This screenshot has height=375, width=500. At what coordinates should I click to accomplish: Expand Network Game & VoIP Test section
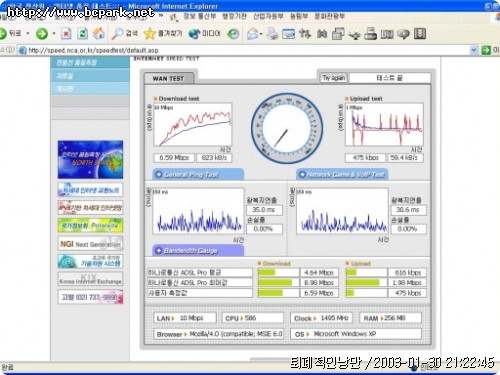(342, 174)
